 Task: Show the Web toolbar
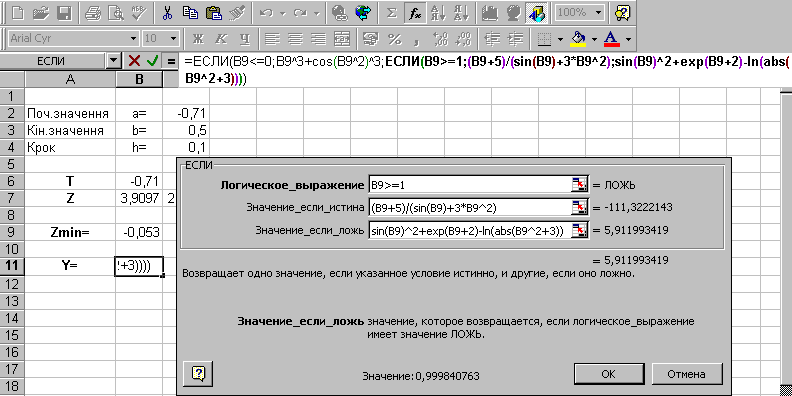tap(362, 13)
